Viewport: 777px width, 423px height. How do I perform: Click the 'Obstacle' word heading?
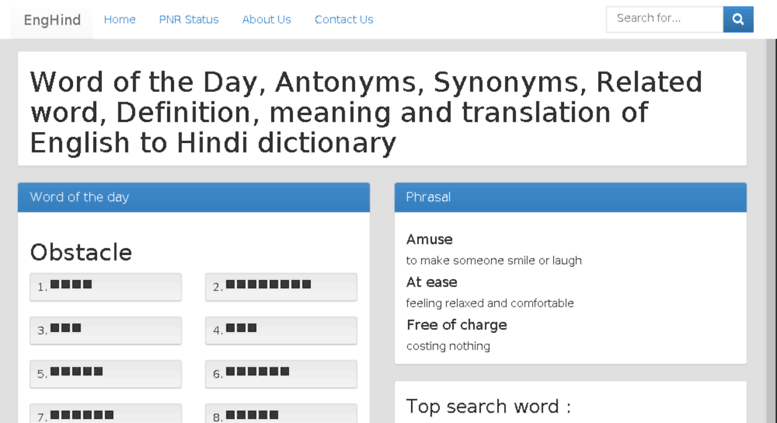pos(81,253)
